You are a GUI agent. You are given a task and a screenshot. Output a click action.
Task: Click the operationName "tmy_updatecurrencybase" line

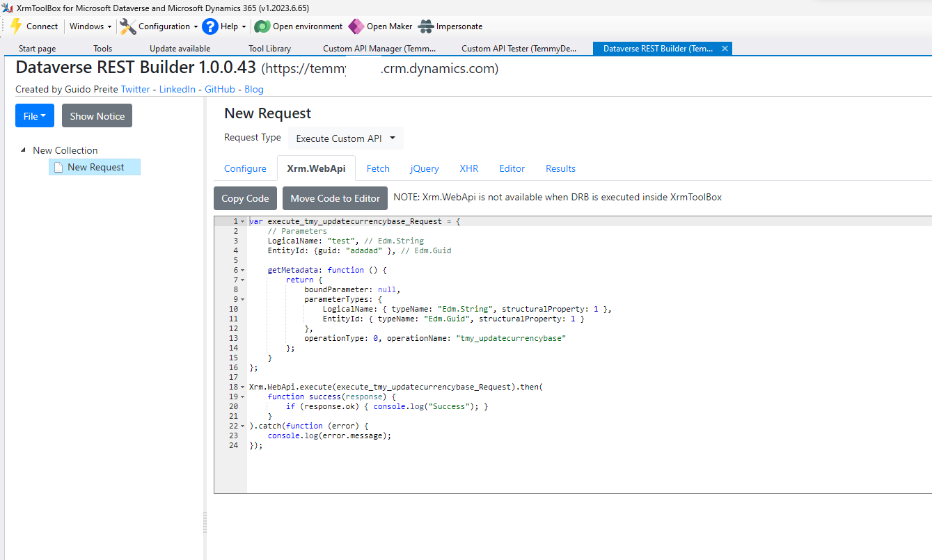click(x=435, y=338)
